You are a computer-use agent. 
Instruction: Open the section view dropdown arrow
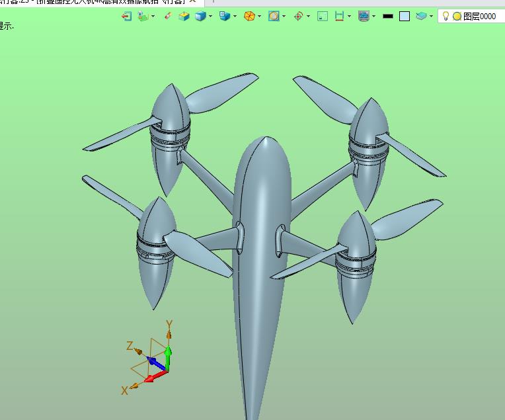click(284, 16)
